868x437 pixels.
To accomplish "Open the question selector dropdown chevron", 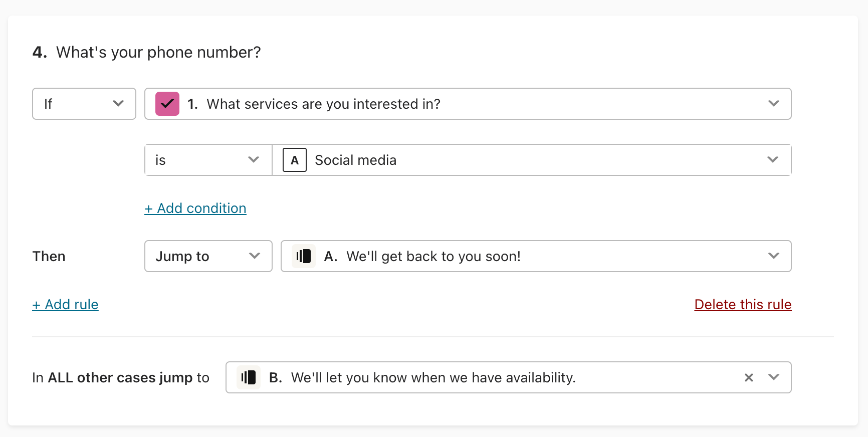I will coord(774,104).
